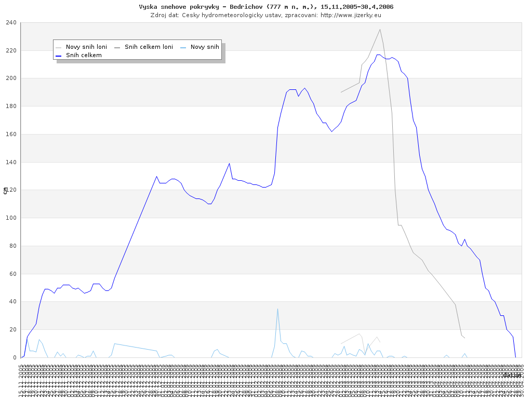Click the blue snow total peak near 217 cm
This screenshot has height=399, width=532.
(378, 55)
